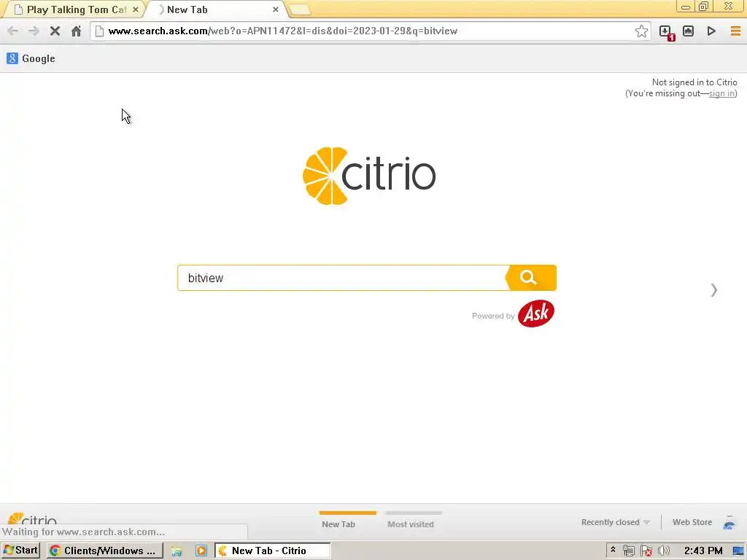
Task: Run the search with the magnifier button
Action: [531, 278]
